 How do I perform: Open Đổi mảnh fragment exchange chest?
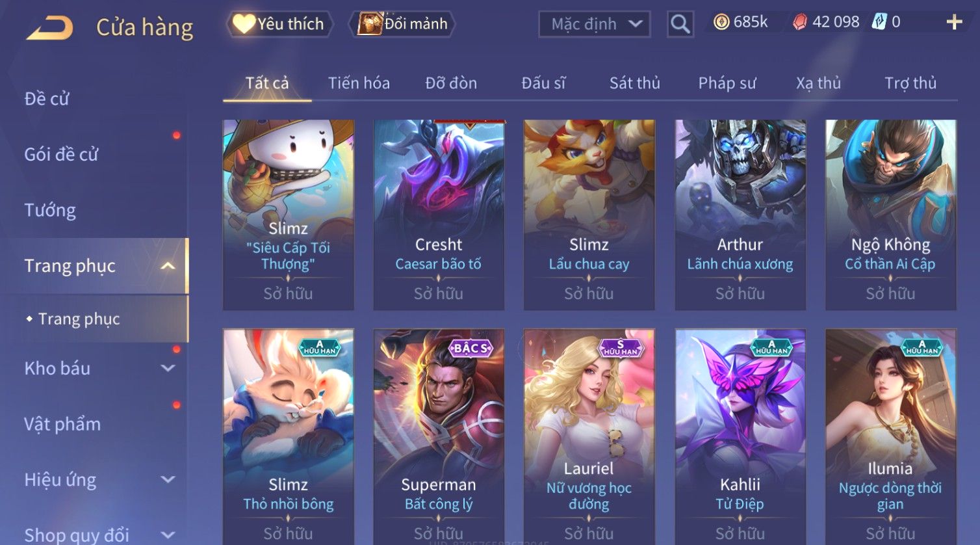403,24
